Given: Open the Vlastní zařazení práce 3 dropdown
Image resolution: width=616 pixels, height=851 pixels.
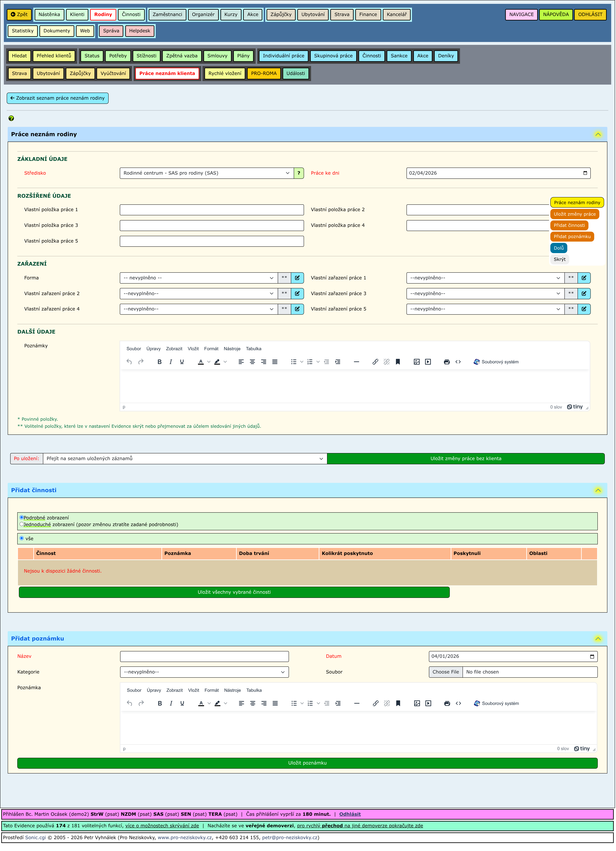Looking at the screenshot, I should (485, 294).
